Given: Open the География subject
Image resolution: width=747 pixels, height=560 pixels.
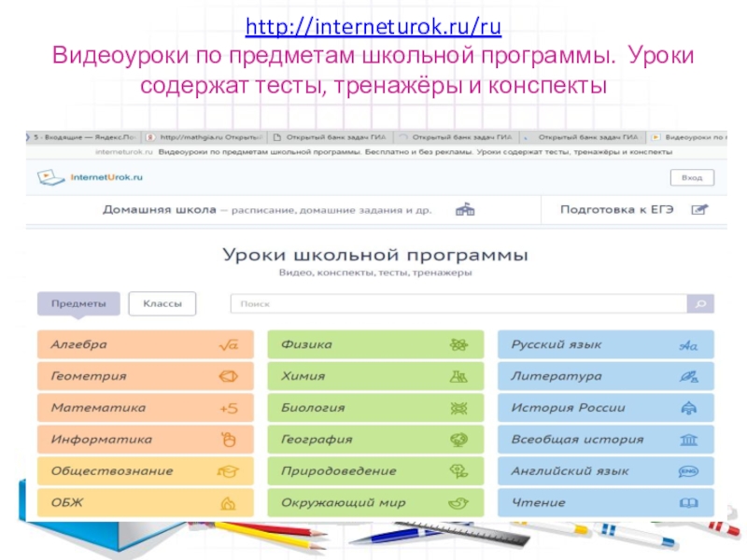Looking at the screenshot, I should click(375, 439).
